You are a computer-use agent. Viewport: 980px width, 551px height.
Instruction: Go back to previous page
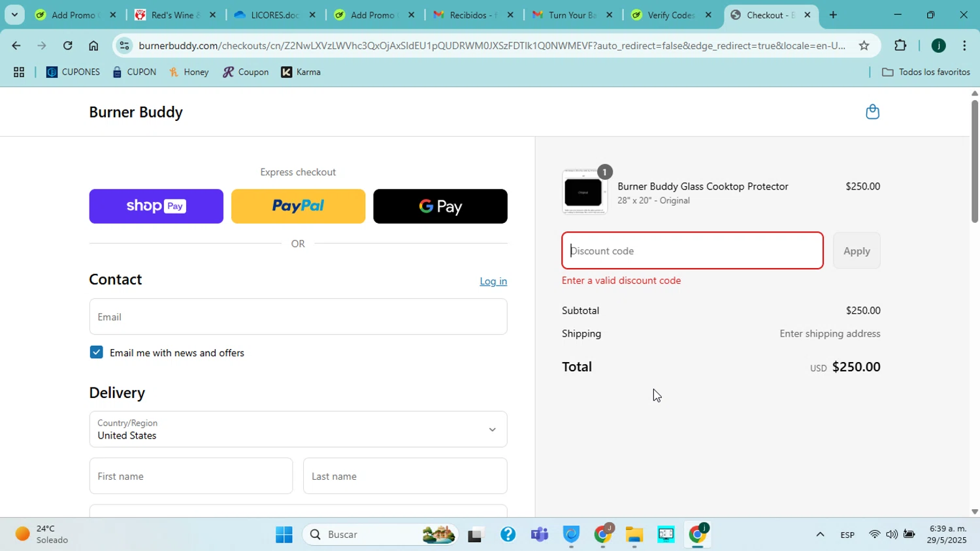16,46
